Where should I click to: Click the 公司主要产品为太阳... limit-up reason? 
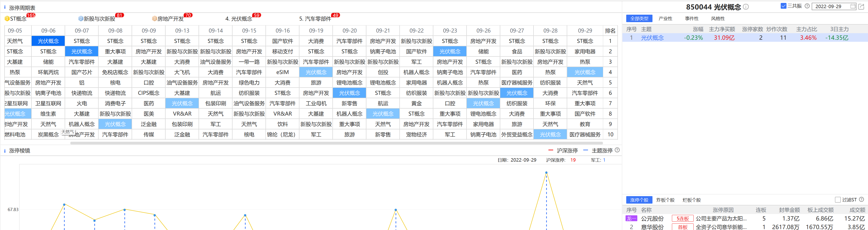(721, 218)
